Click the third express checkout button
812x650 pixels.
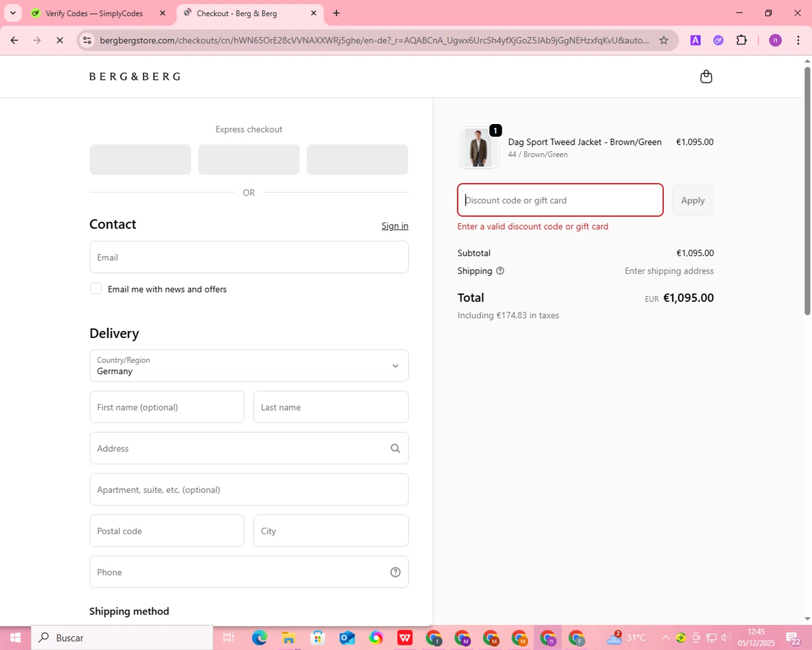click(357, 159)
